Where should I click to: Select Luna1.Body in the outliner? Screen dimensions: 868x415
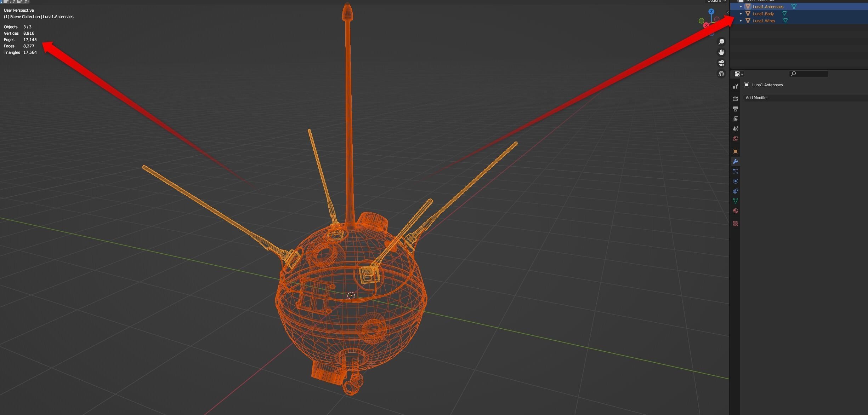coord(763,14)
